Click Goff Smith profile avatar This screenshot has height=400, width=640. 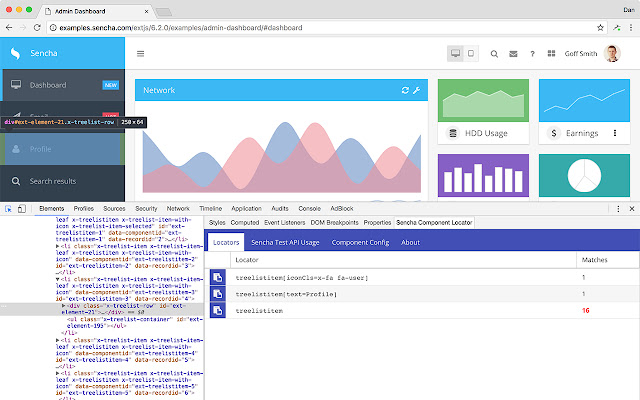(x=612, y=53)
